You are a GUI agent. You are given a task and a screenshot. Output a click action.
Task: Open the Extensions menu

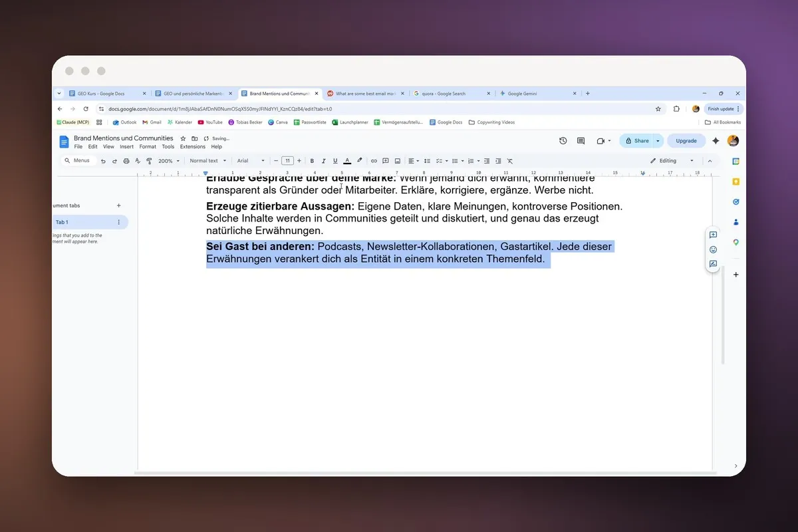coord(193,147)
